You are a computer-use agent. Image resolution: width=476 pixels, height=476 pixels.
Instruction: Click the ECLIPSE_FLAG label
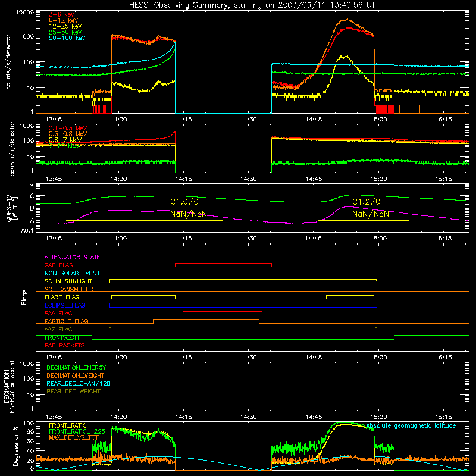(x=65, y=305)
